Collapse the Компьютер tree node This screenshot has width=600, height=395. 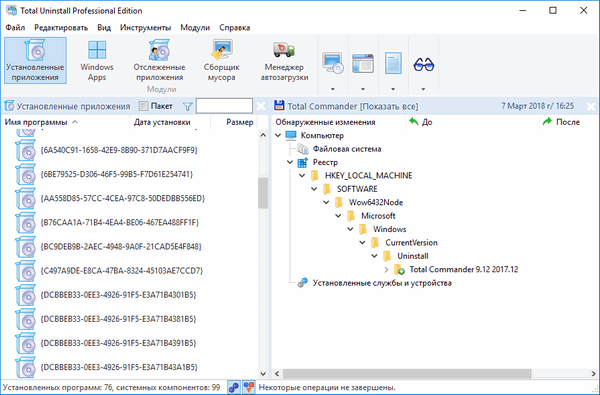tap(278, 135)
